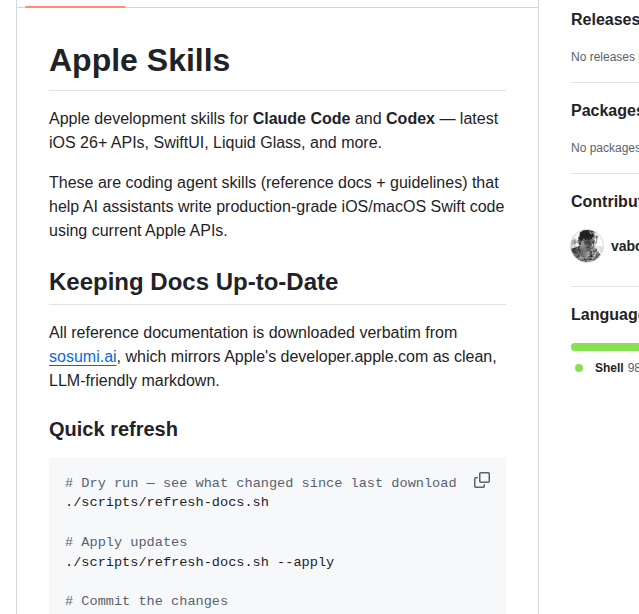Click the 'Quick refresh' heading
Image resolution: width=639 pixels, height=614 pixels.
(113, 429)
